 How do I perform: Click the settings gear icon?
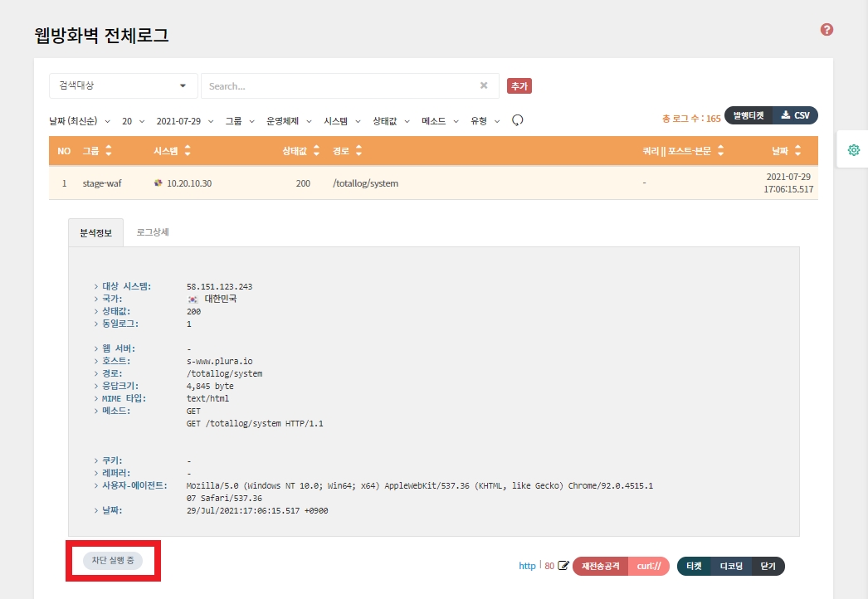point(853,150)
